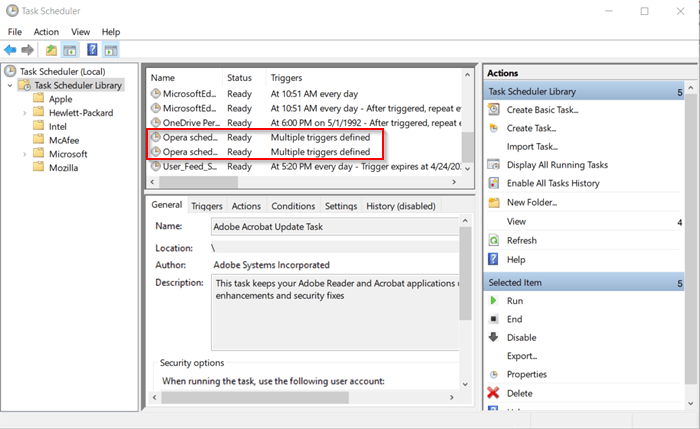
Task: Click the New Folder icon in Actions
Action: (x=494, y=202)
